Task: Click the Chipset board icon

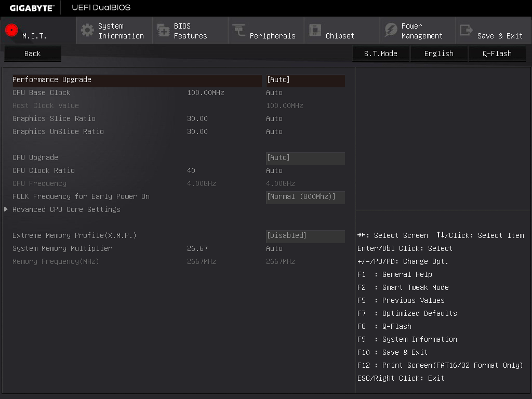Action: [x=315, y=30]
